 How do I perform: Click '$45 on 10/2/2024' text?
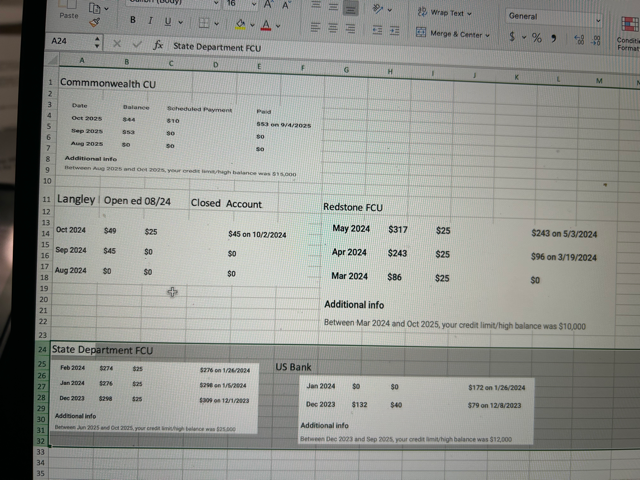point(257,234)
